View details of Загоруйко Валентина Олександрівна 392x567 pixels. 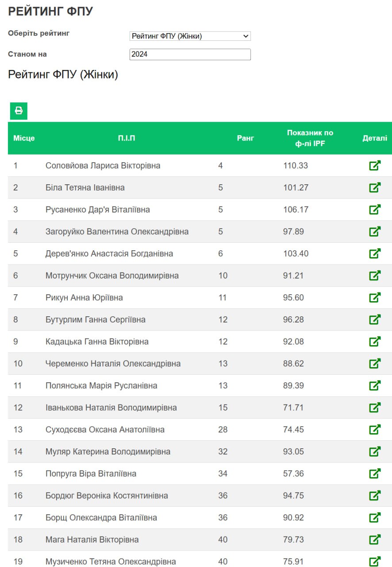375,232
